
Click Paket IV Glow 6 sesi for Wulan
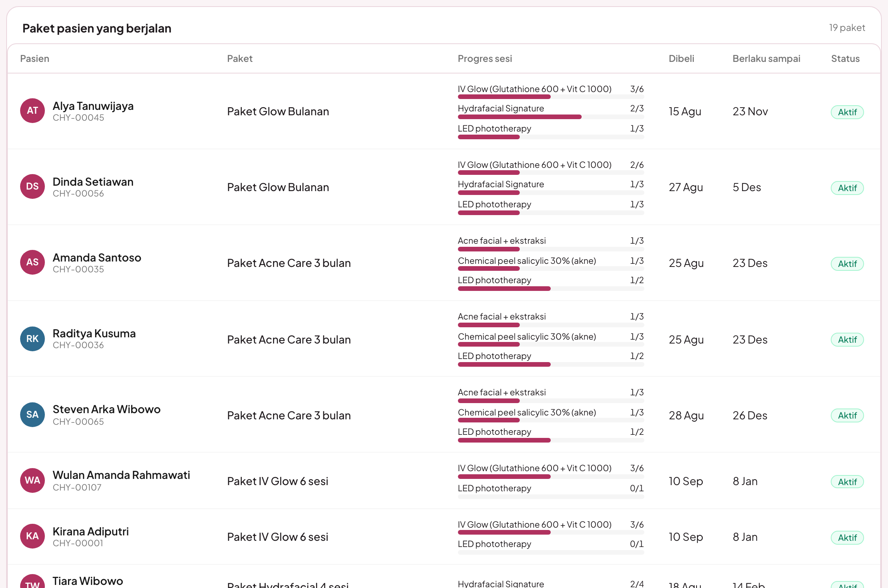(278, 481)
